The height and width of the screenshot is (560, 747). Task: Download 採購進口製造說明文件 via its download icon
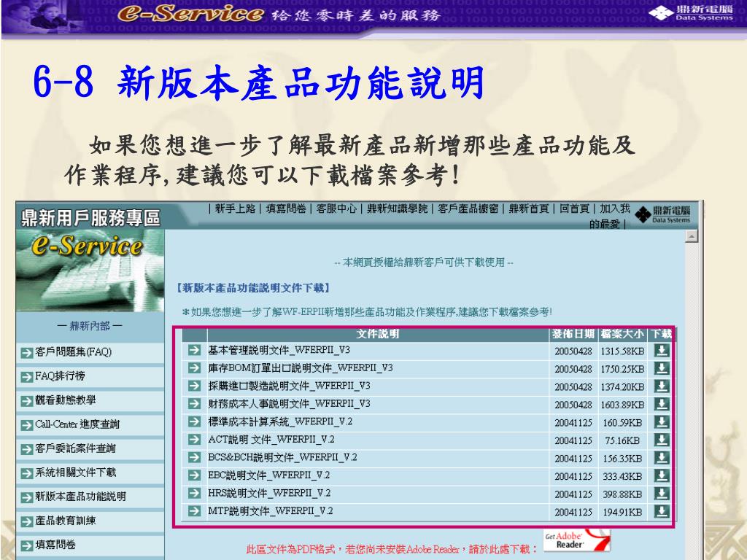(662, 386)
